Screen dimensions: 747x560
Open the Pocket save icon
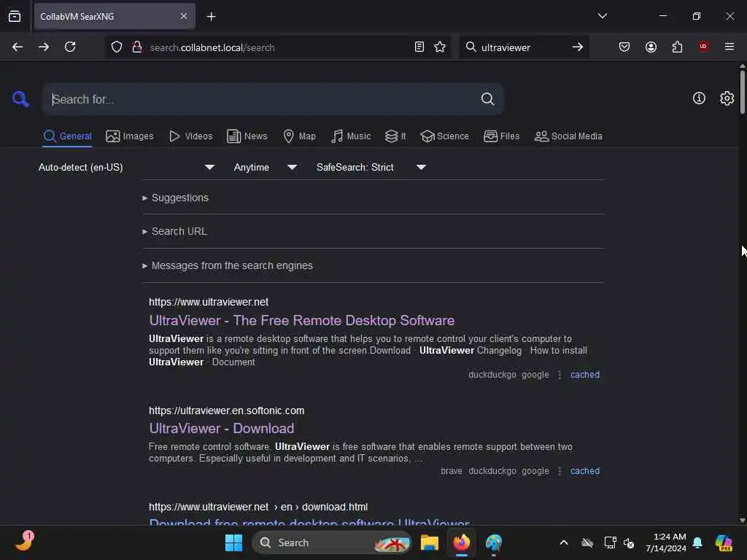pos(624,47)
